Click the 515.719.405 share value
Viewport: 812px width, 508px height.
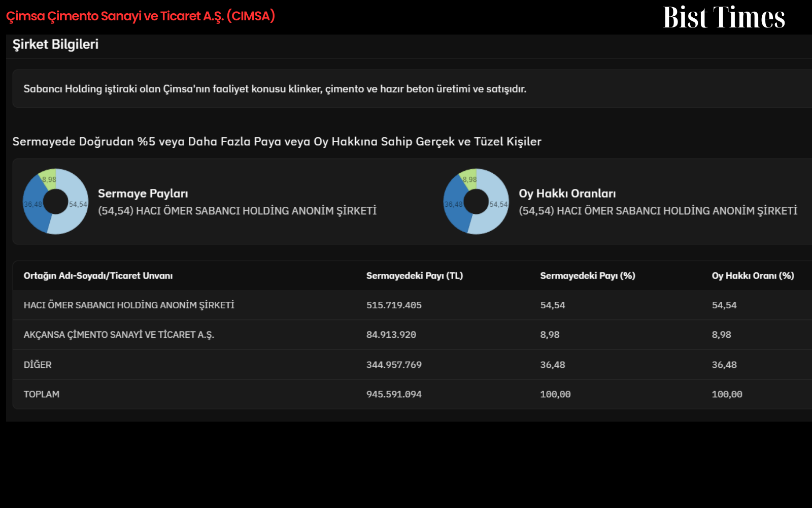pos(394,305)
